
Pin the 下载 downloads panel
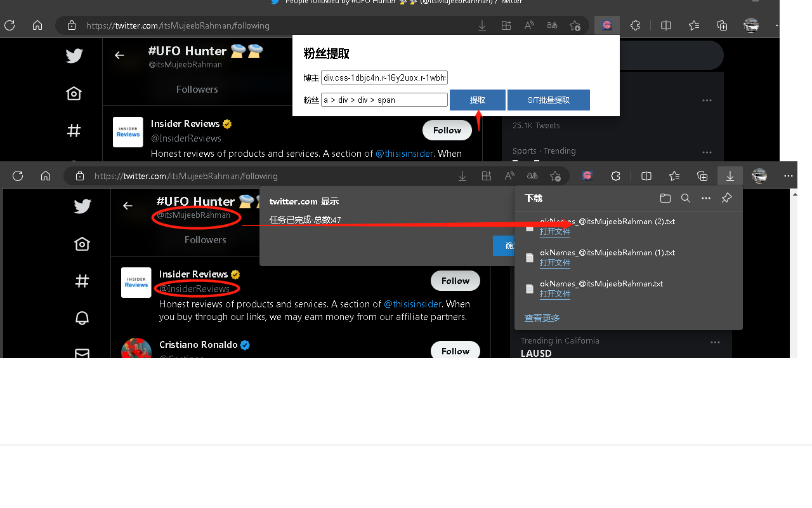727,198
